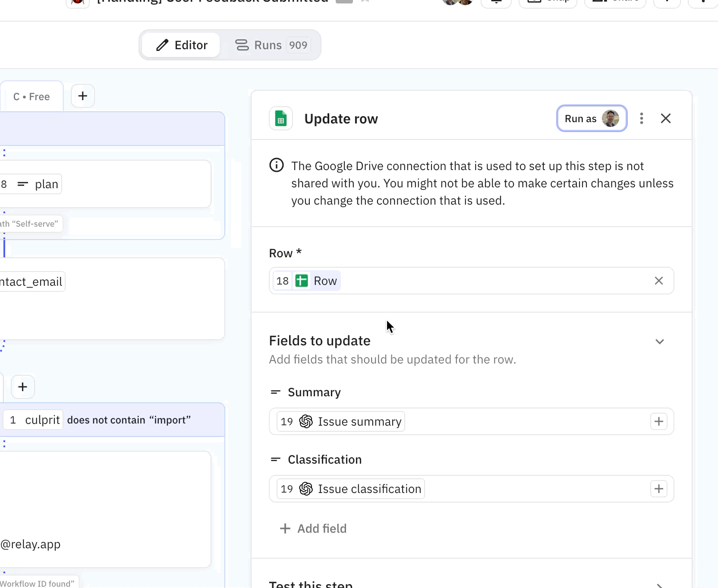Click the Run as avatar button
The height and width of the screenshot is (588, 718).
tap(592, 118)
